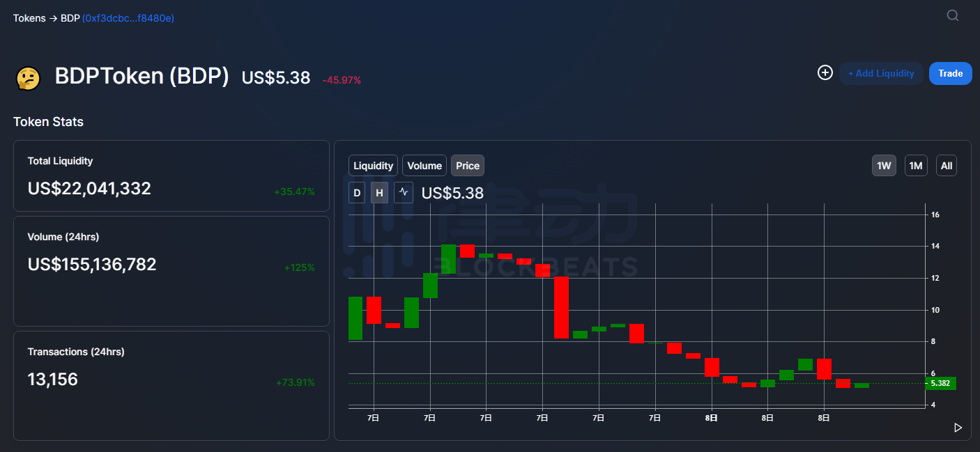Show the Volume chart

pyautogui.click(x=424, y=166)
